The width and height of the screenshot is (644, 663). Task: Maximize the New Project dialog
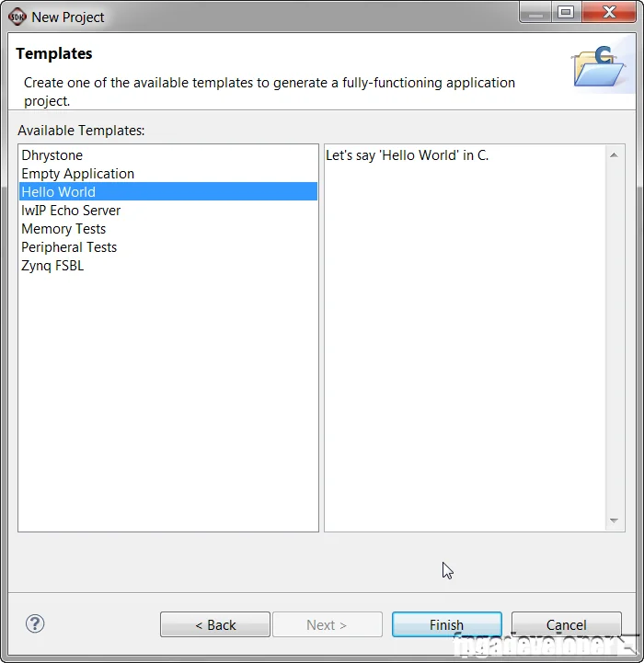566,13
